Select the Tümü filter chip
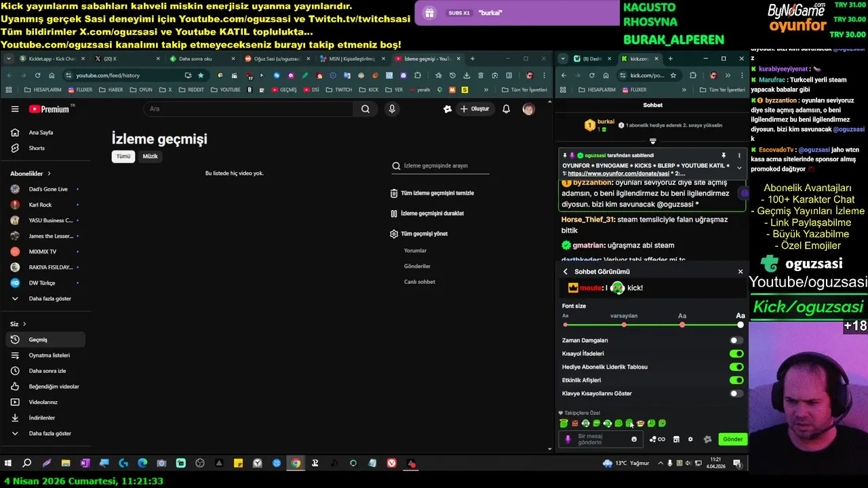Viewport: 868px width, 488px height. pos(123,156)
